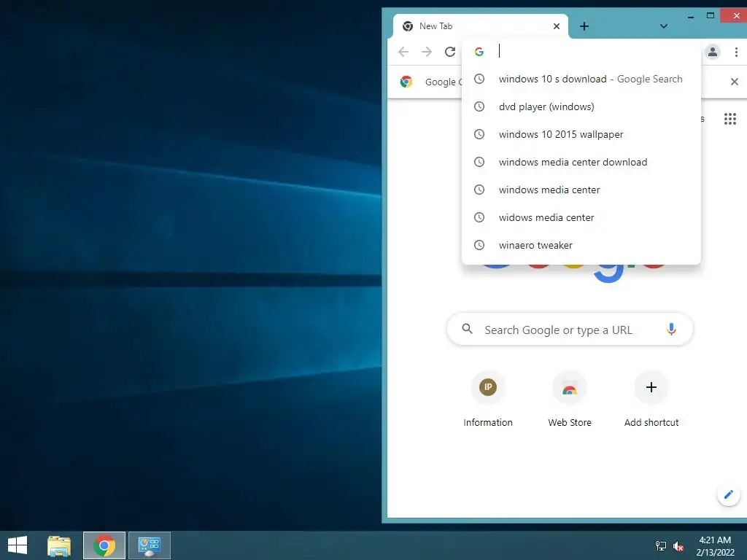Open File Explorer from the taskbar
This screenshot has height=560, width=747.
59,545
